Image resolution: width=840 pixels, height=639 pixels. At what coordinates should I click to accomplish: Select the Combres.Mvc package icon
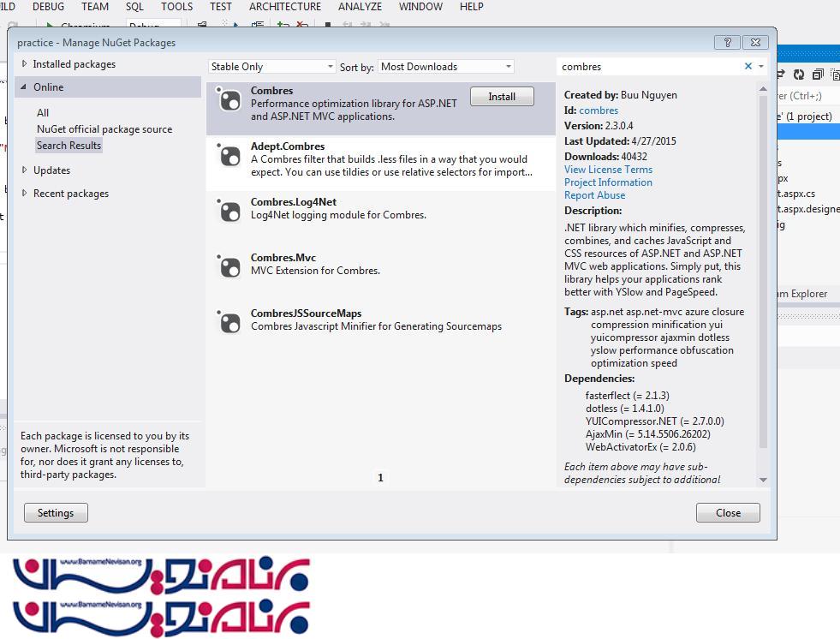(x=229, y=267)
